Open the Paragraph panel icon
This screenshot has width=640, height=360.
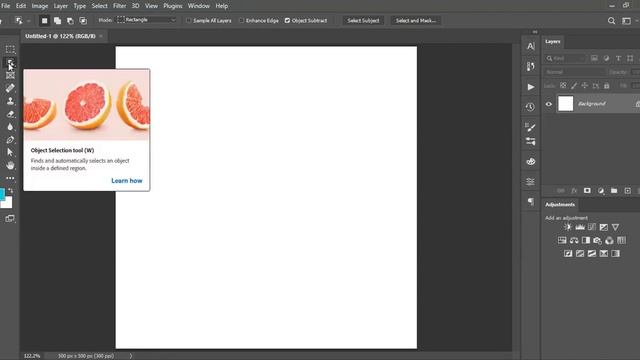[x=531, y=202]
